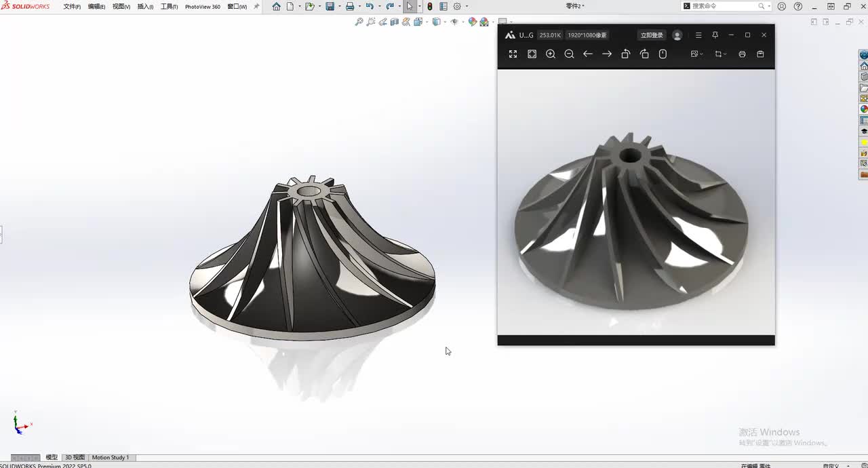Open File Properties icon next to traffic light
The width and height of the screenshot is (868, 468).
click(443, 7)
